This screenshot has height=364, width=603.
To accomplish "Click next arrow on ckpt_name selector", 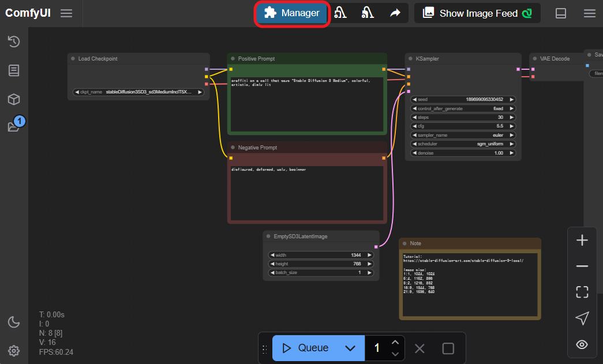I will [200, 92].
